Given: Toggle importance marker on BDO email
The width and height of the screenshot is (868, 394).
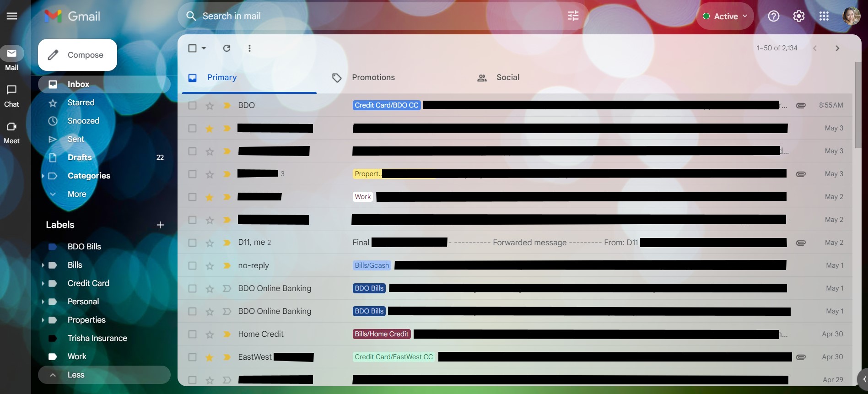Looking at the screenshot, I should pyautogui.click(x=226, y=106).
